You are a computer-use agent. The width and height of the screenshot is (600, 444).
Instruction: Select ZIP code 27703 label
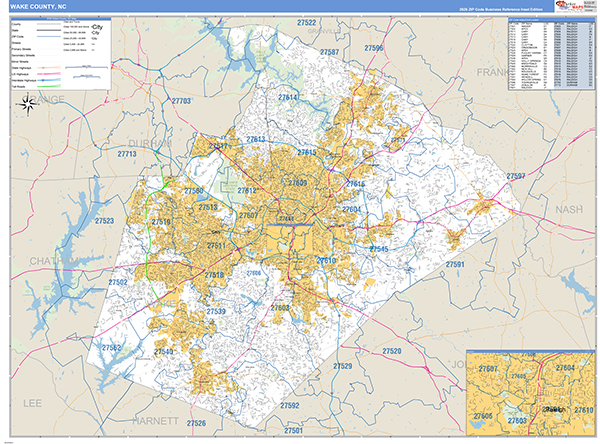pyautogui.click(x=182, y=102)
